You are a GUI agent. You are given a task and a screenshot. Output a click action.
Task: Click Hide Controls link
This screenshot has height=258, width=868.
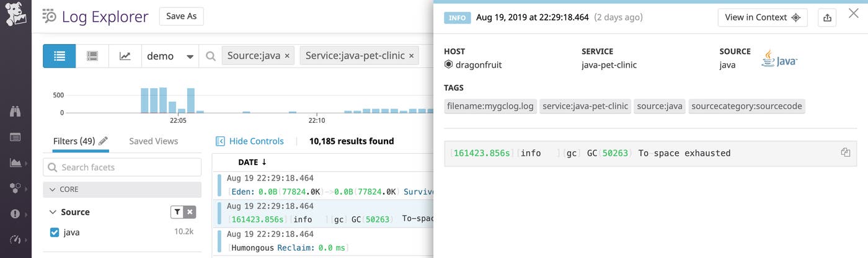256,141
